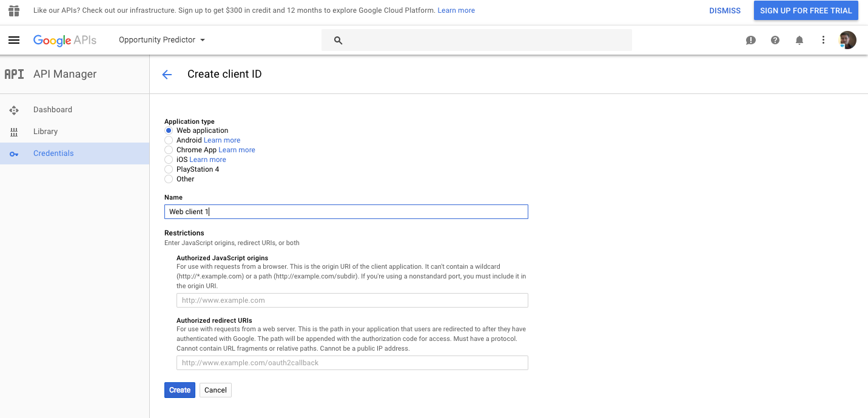Open the Opportunity Predictor project dropdown
The image size is (868, 418).
(162, 40)
